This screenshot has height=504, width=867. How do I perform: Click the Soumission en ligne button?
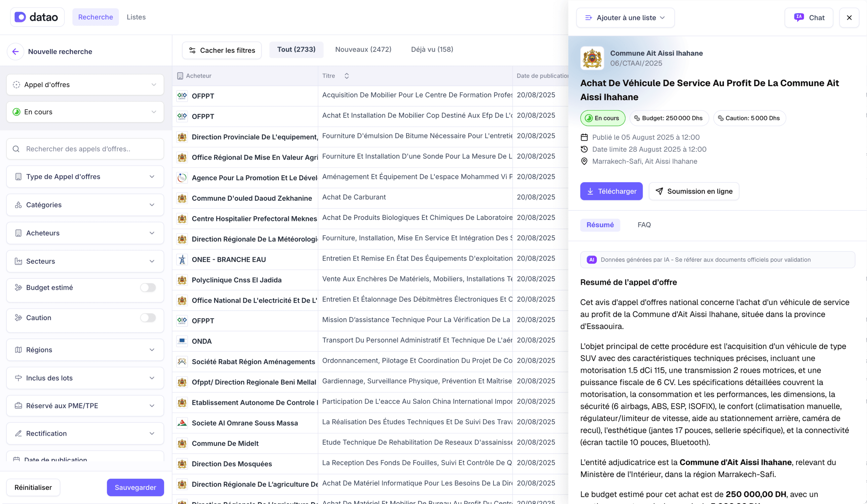694,191
